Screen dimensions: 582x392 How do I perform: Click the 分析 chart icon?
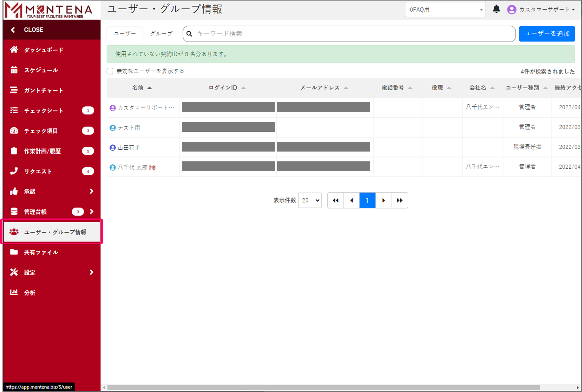(14, 292)
